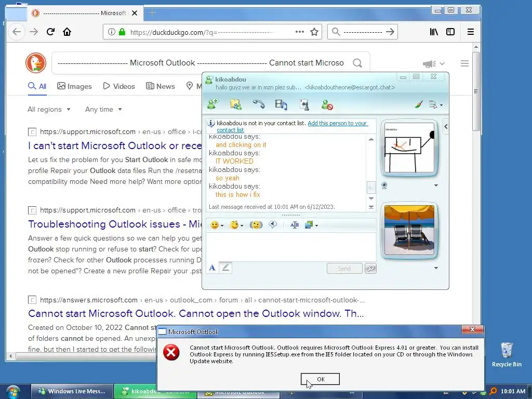The height and width of the screenshot is (399, 532).
Task: Open the Troubleshooting Outlook issues result
Action: click(x=115, y=224)
